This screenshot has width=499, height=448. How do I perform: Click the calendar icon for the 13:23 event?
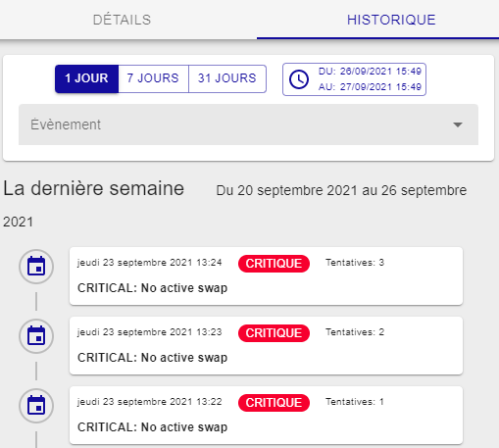[x=36, y=336]
